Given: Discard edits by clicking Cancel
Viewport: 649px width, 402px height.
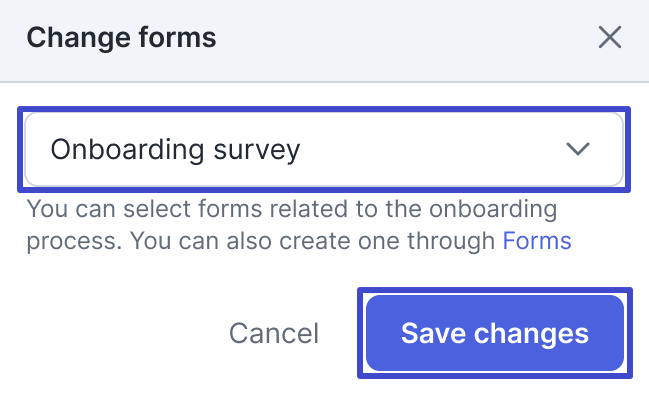Looking at the screenshot, I should [x=274, y=334].
